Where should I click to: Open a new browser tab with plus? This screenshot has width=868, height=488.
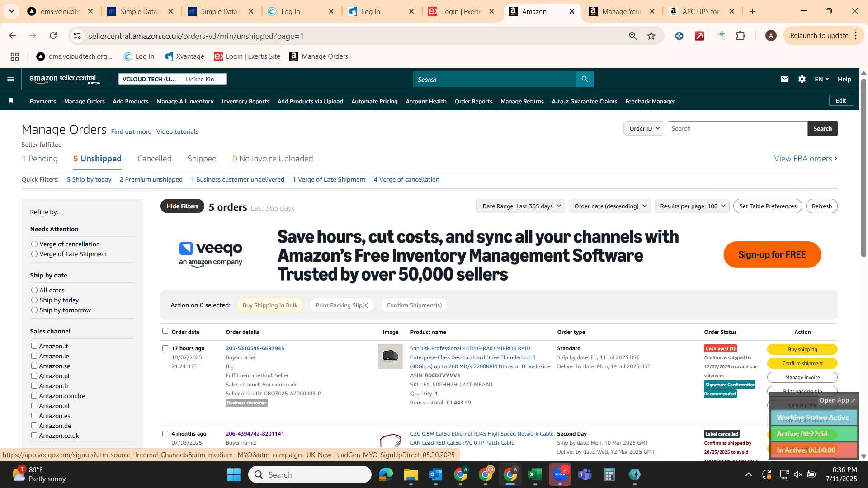[752, 11]
